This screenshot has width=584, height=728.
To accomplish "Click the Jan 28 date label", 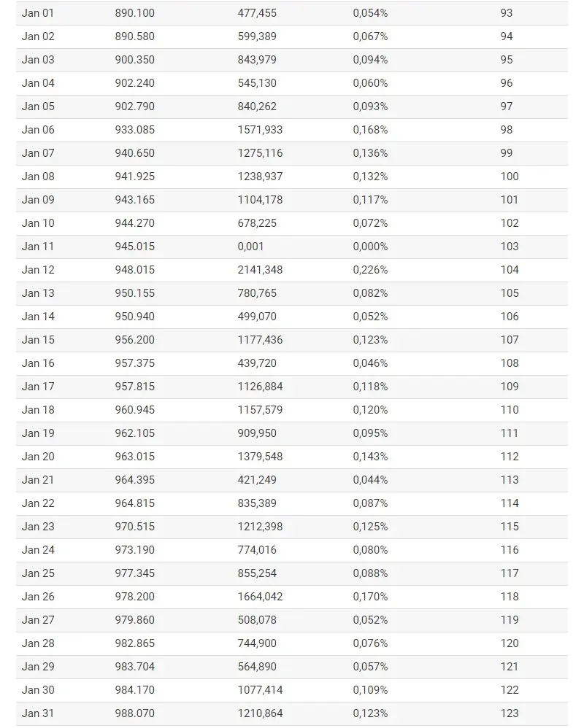I will click(38, 643).
